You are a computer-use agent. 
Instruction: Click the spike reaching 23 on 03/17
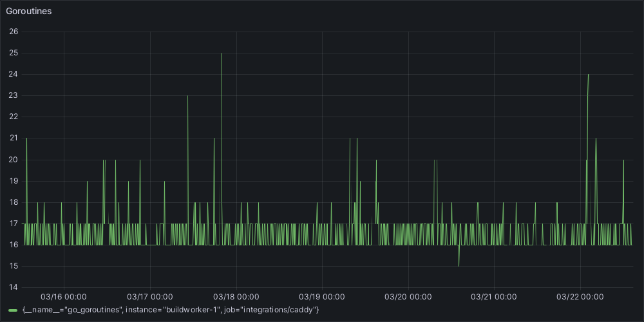pyautogui.click(x=187, y=96)
